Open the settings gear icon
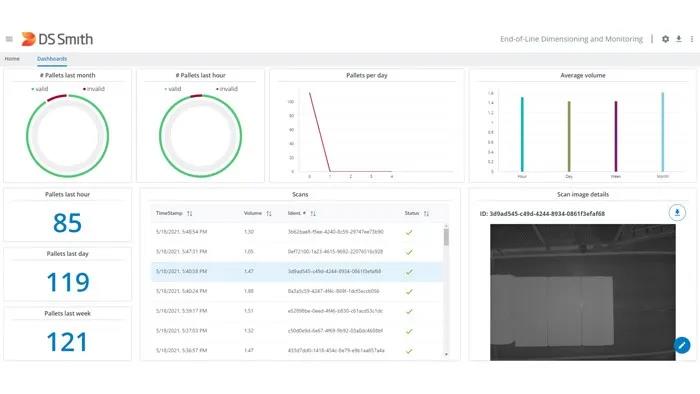The height and width of the screenshot is (394, 700). point(665,39)
